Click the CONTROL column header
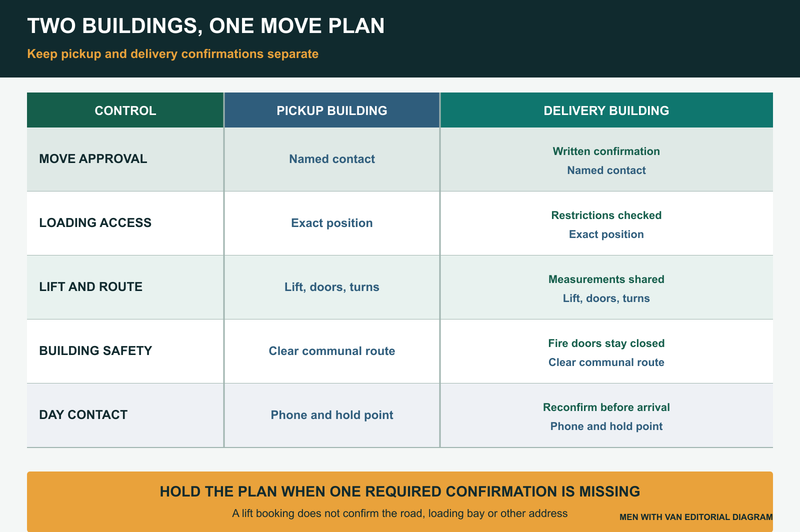The image size is (800, 532). point(125,110)
